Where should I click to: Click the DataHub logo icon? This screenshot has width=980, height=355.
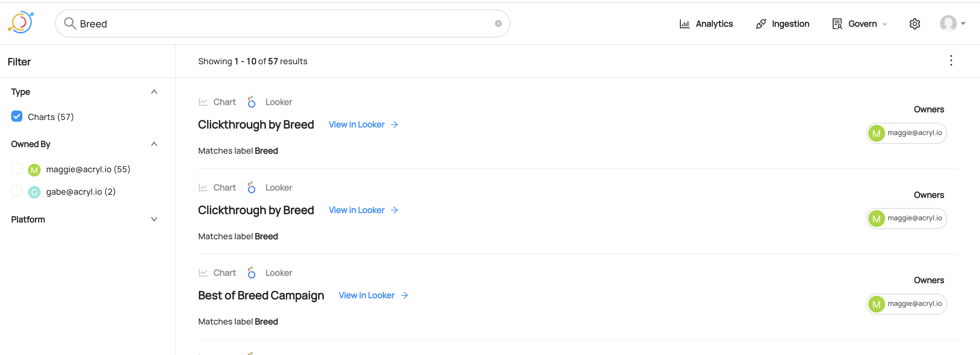(x=21, y=22)
